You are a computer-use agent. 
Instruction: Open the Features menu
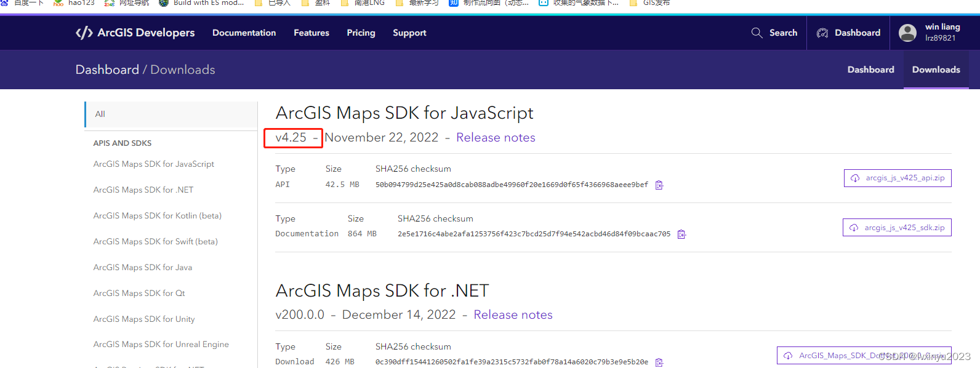click(311, 33)
